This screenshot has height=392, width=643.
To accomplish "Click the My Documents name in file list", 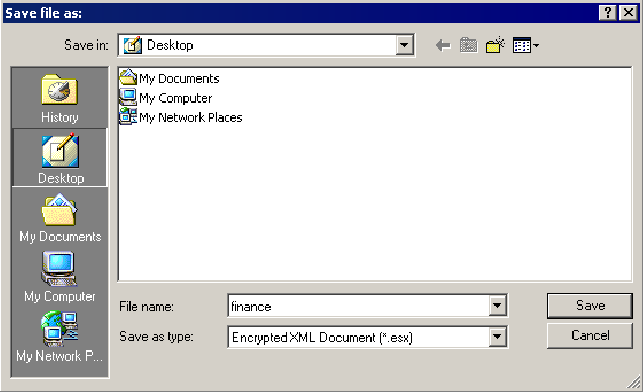I will tap(179, 79).
